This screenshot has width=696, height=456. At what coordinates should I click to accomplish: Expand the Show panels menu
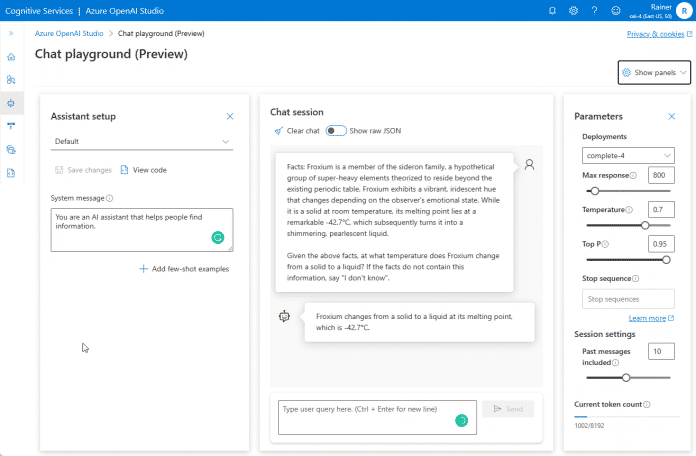click(655, 73)
